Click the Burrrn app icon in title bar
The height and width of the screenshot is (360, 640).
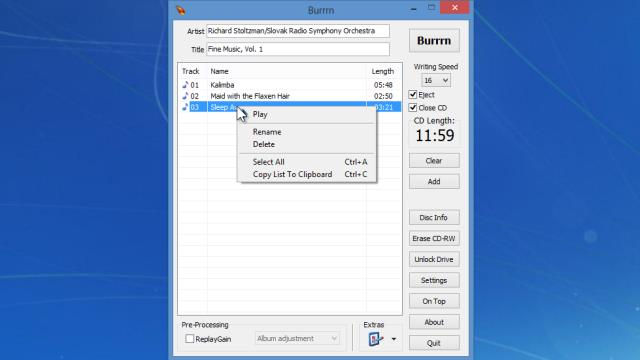[181, 10]
